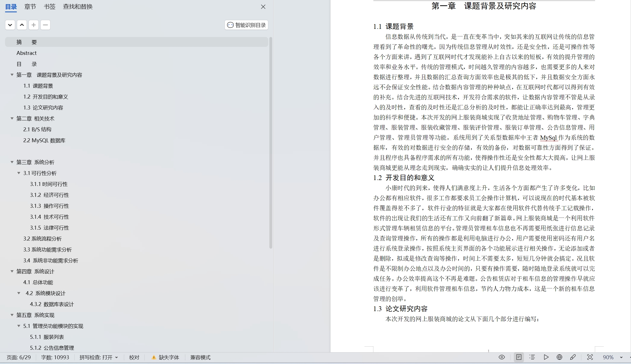Click the writing mode pen icon
Image resolution: width=631 pixels, height=364 pixels.
tap(573, 357)
